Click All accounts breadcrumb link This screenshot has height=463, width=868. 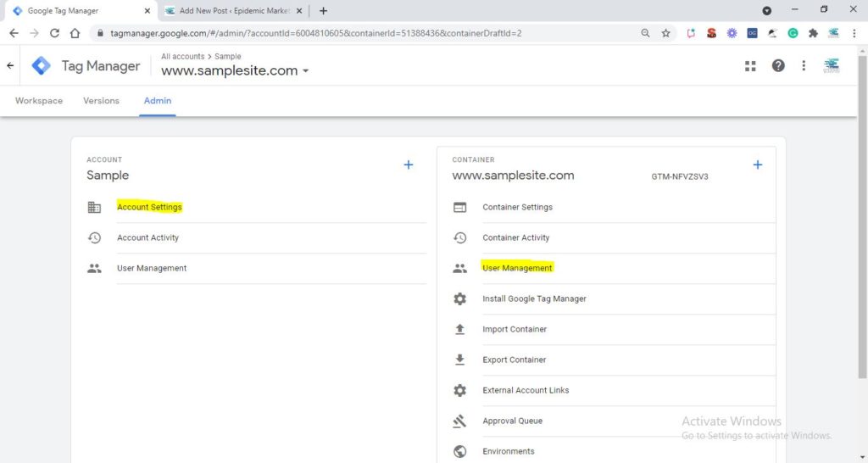(x=183, y=57)
